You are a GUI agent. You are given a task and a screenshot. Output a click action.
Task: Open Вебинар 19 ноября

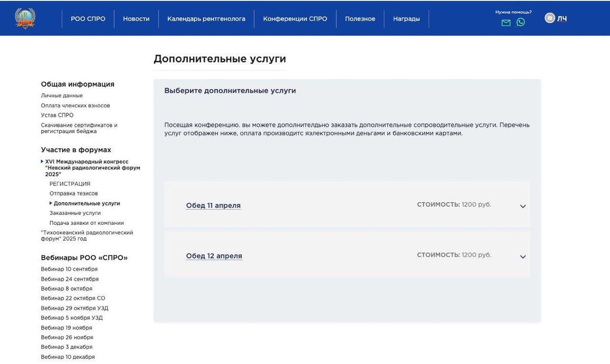66,328
